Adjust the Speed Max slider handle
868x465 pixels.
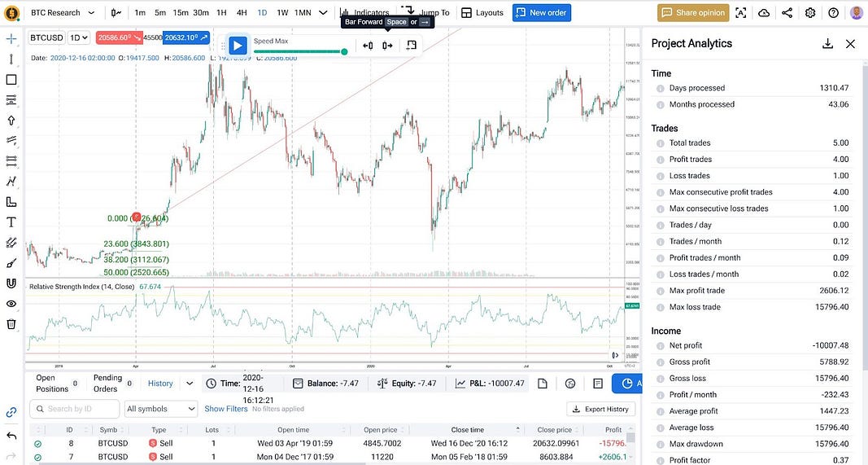point(344,51)
